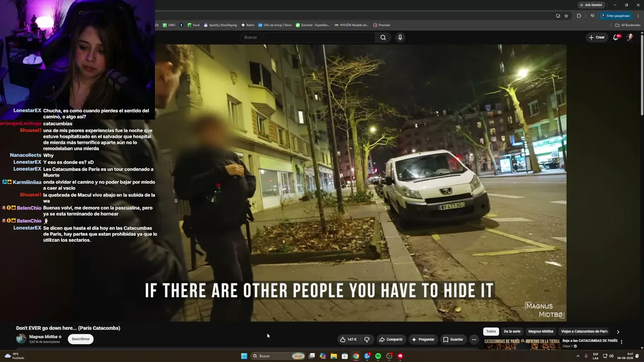Viewport: 644px width, 362px height.
Task: Click the Compartir share button
Action: 391,339
